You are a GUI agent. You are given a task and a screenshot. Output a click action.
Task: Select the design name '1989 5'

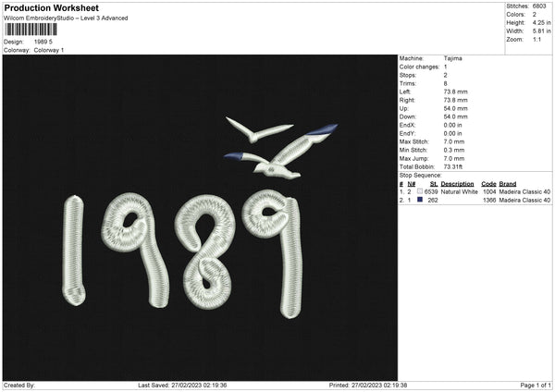(x=43, y=42)
